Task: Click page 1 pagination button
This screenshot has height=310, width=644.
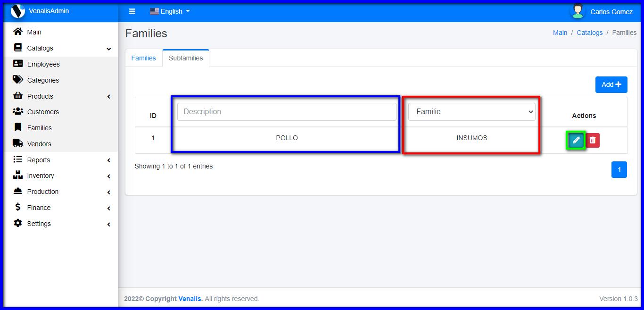Action: click(x=619, y=170)
